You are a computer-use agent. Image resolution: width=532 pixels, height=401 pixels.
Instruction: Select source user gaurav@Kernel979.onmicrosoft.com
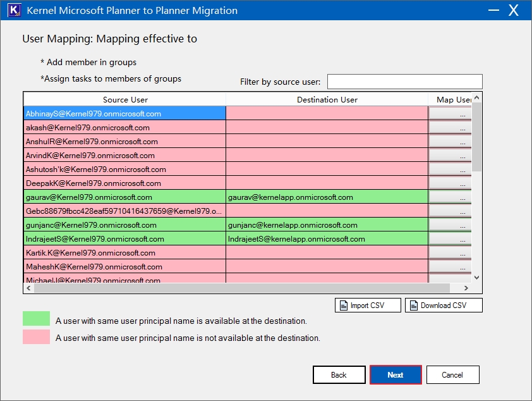[x=125, y=197]
